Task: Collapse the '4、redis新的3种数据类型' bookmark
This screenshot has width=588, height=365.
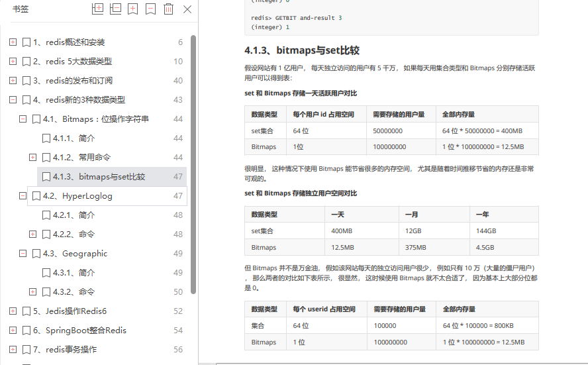Action: point(13,99)
